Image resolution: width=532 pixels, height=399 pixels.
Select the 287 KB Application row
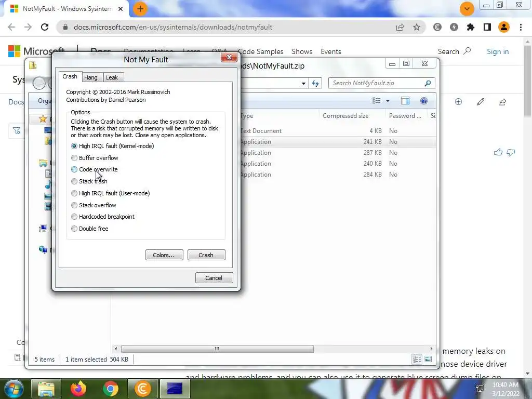coord(338,153)
